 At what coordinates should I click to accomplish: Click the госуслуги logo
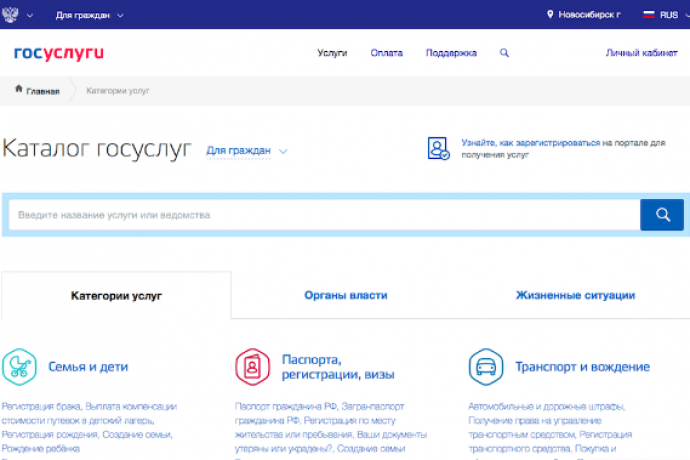59,53
